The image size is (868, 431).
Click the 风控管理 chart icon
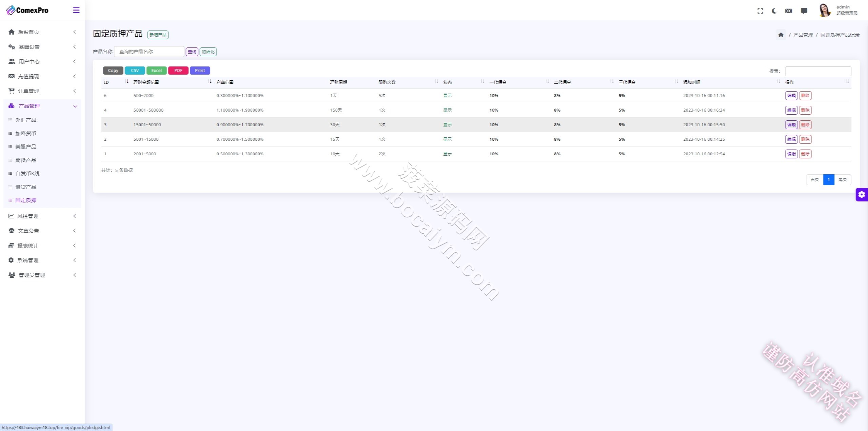[x=11, y=216]
